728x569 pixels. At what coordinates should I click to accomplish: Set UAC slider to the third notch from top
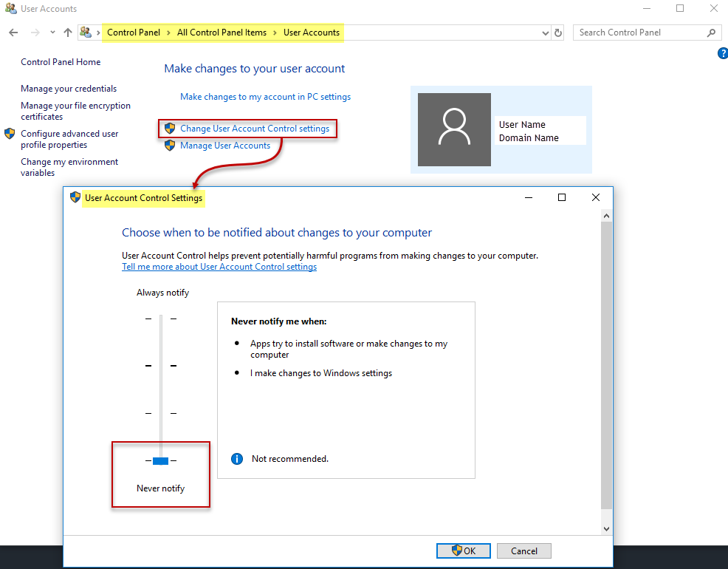161,413
